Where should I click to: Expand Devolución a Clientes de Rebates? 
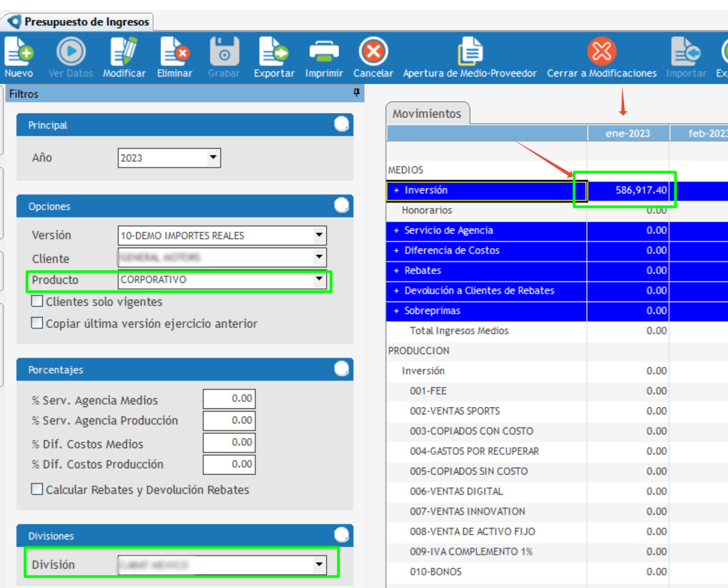396,291
